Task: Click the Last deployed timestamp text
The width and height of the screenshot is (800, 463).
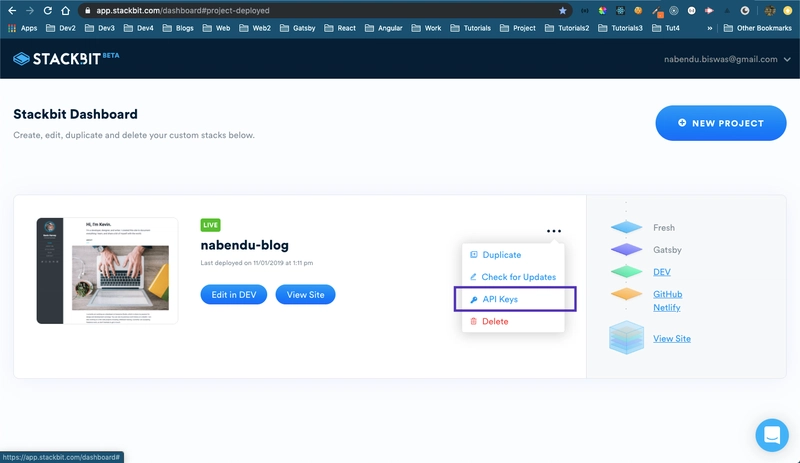Action: pos(257,263)
